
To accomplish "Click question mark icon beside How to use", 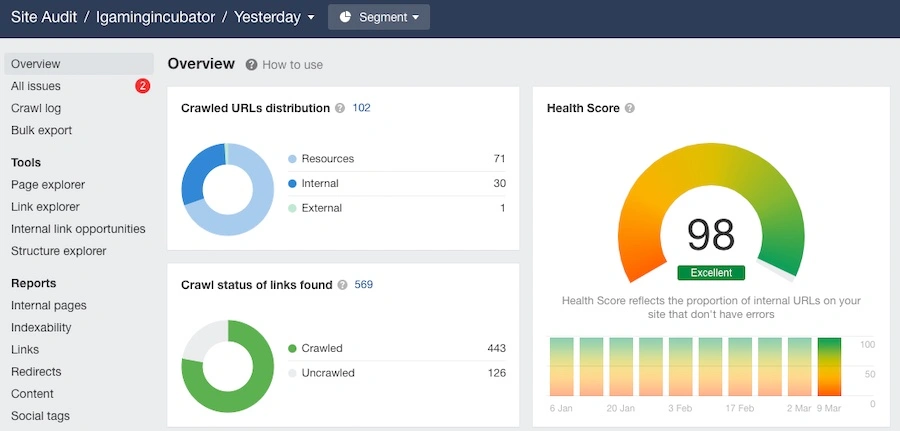I will point(252,65).
